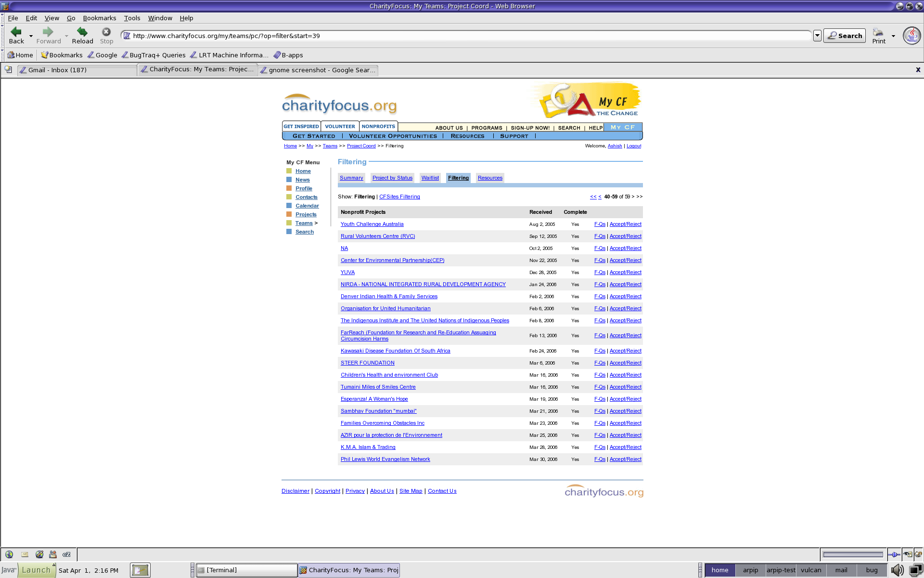
Task: Expand the URL bar history dropdown
Action: point(817,36)
